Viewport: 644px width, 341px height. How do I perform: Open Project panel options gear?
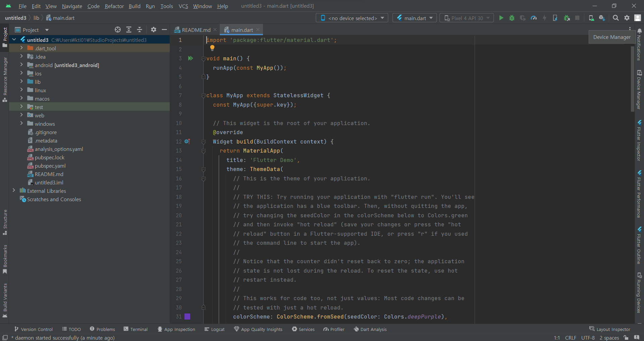pyautogui.click(x=154, y=30)
